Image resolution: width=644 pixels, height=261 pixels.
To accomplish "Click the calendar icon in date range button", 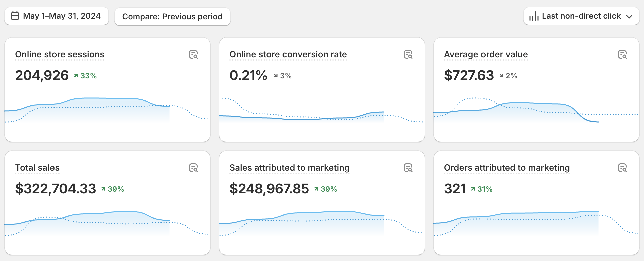I will (x=15, y=16).
